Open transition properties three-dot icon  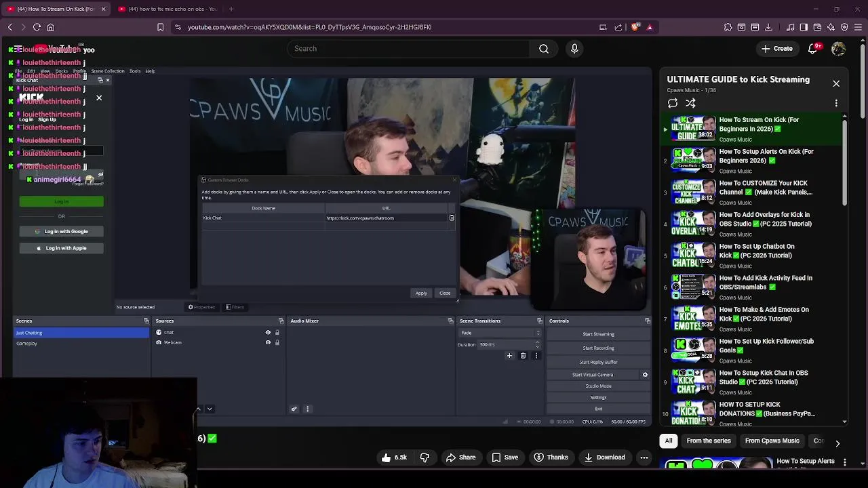tap(536, 356)
